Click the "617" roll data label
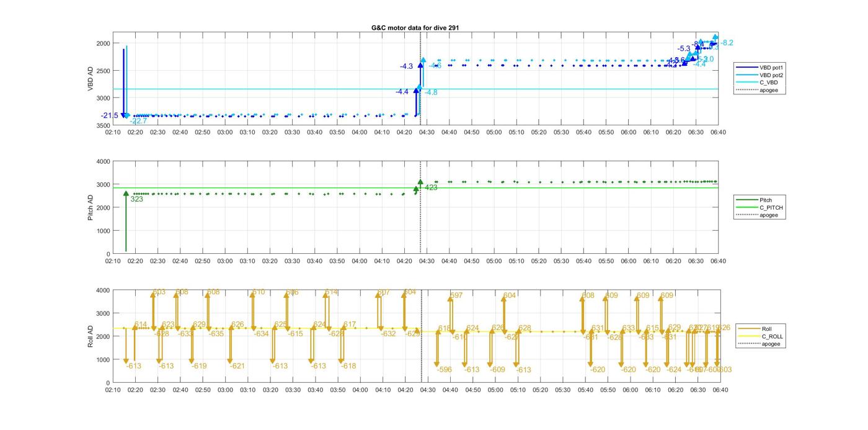Image resolution: width=868 pixels, height=430 pixels. (x=350, y=325)
